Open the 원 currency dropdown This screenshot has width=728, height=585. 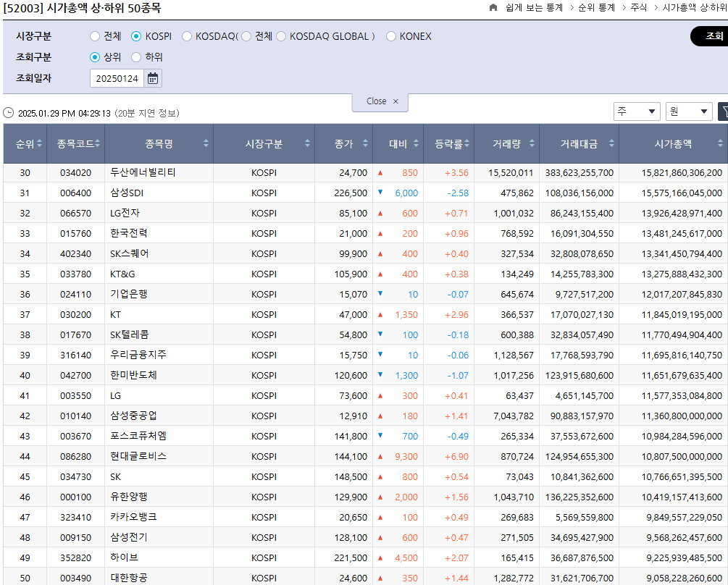tap(689, 111)
